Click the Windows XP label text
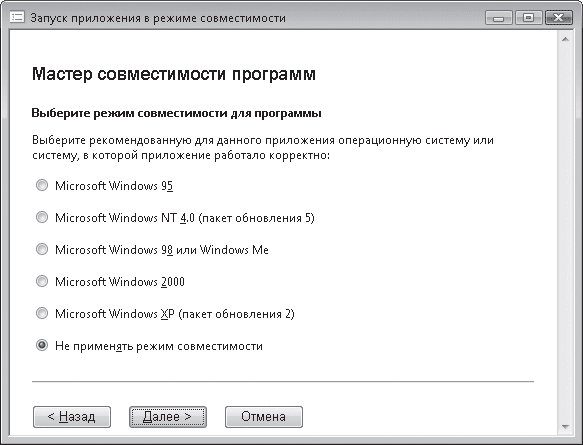This screenshot has height=445, width=583. 175,314
